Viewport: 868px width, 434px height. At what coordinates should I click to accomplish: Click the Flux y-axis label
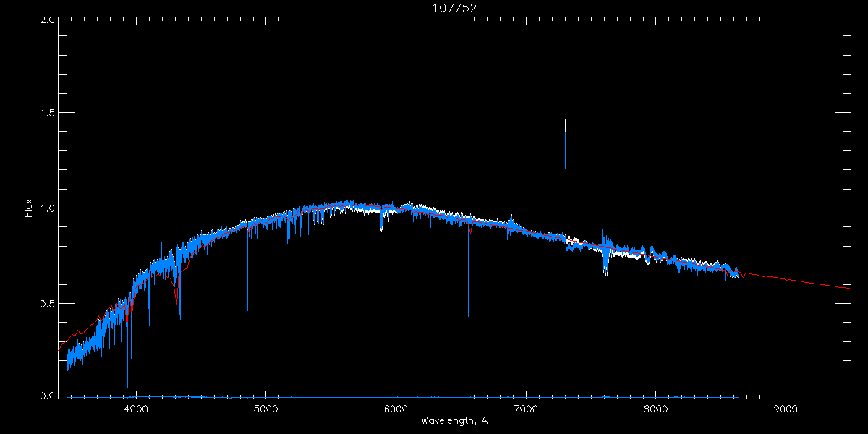(x=29, y=208)
